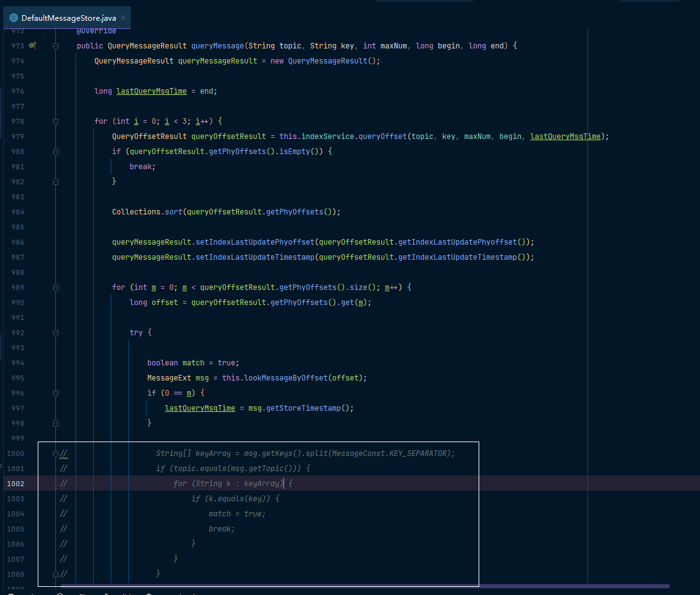Click the fold end marker at line 1008
Viewport: 700px width, 595px height.
point(56,574)
